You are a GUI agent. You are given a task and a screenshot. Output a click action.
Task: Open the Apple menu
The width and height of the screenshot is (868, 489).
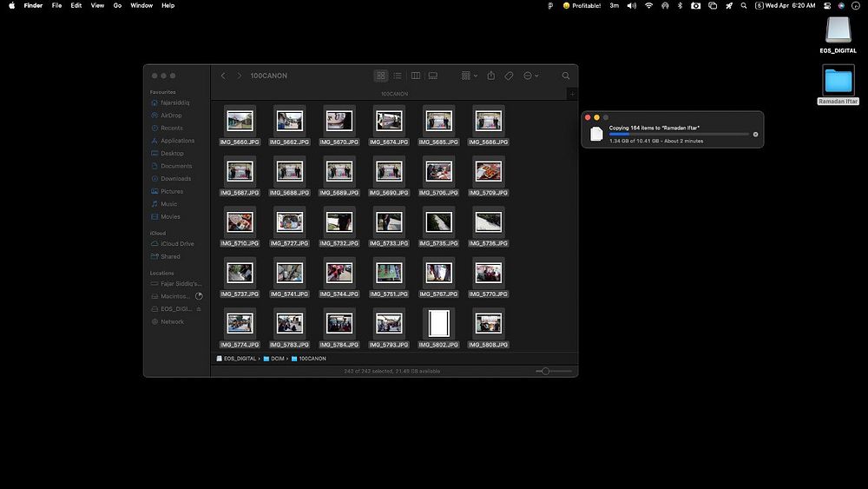click(x=11, y=5)
